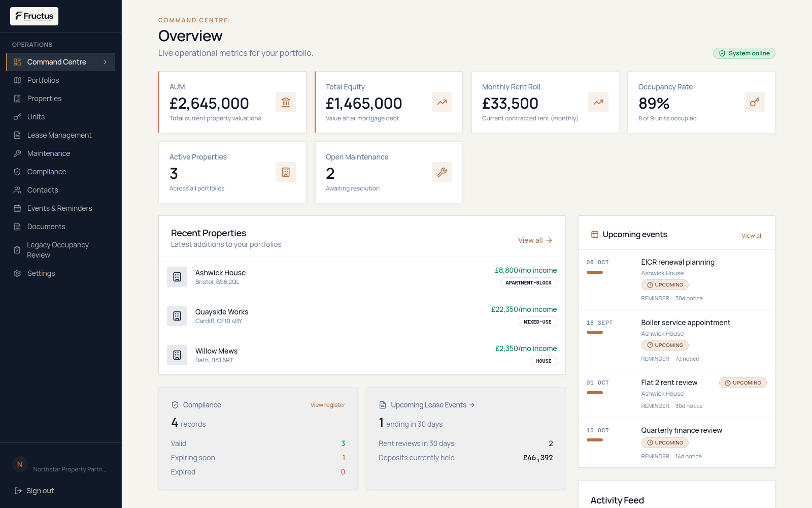
Task: Click the Open Maintenance wrench icon
Action: click(x=442, y=172)
